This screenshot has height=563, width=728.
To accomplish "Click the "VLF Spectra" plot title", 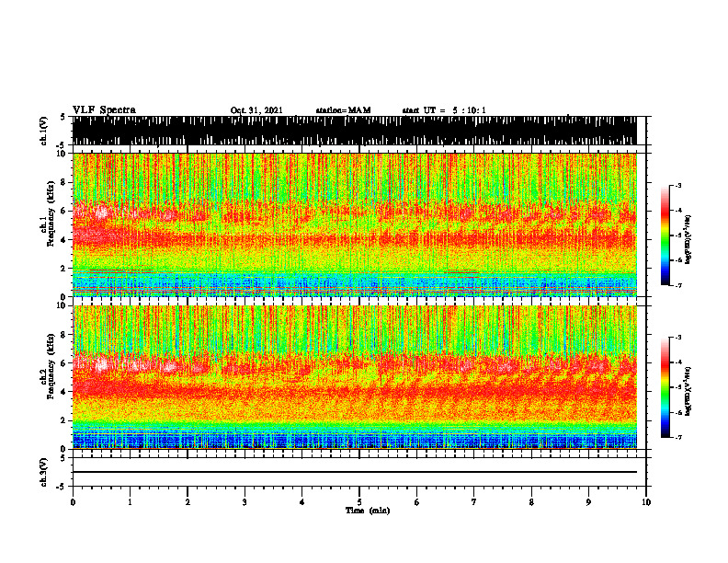I will (x=104, y=109).
